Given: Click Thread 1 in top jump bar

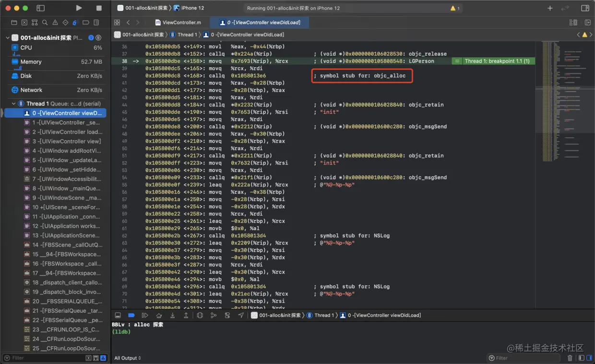Looking at the screenshot, I should coord(183,35).
